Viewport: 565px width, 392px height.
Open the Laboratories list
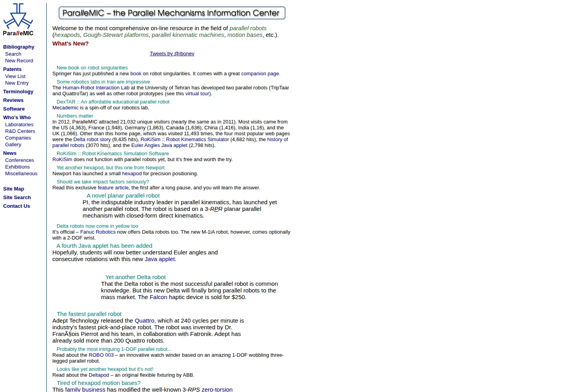coord(19,125)
